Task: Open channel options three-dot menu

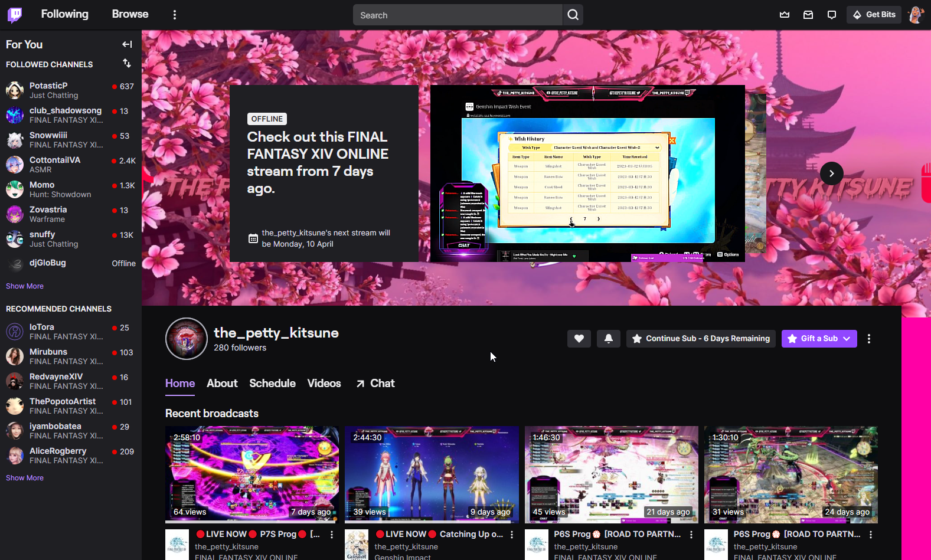Action: point(869,339)
